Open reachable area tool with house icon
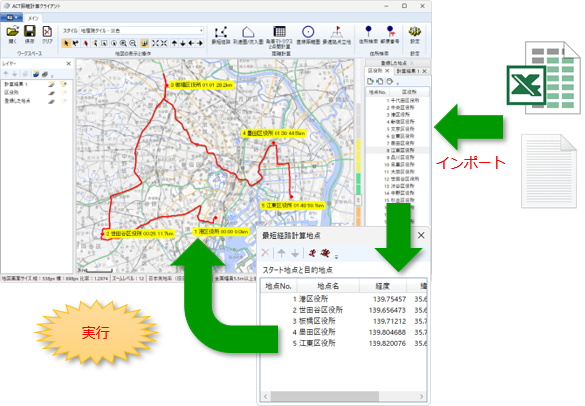This screenshot has width=585, height=406. (248, 35)
